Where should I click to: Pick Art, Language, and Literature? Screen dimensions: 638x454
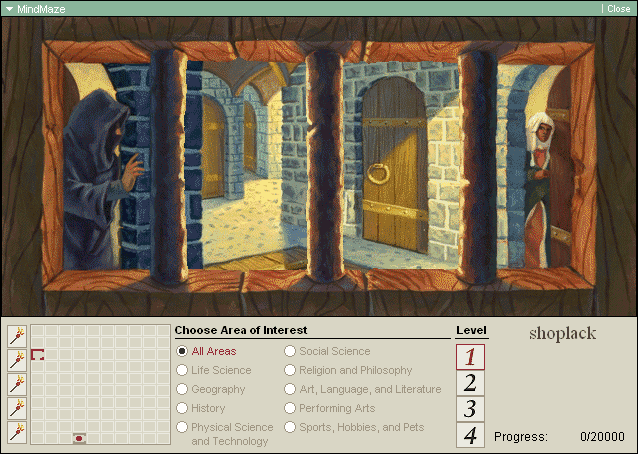tap(290, 389)
